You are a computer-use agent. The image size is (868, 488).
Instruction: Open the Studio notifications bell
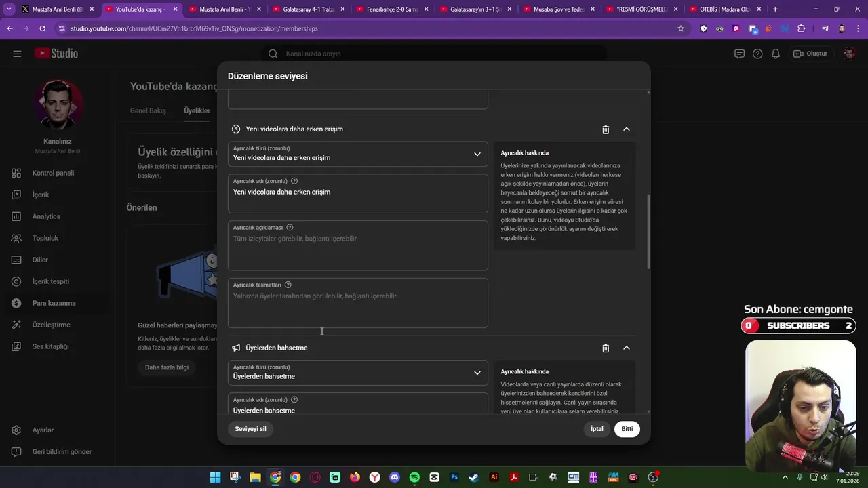[776, 54]
